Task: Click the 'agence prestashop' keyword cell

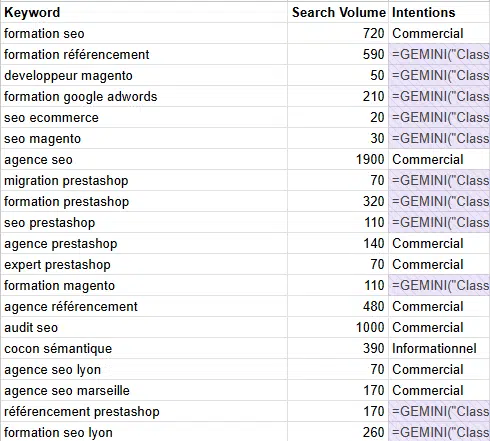Action: [144, 243]
